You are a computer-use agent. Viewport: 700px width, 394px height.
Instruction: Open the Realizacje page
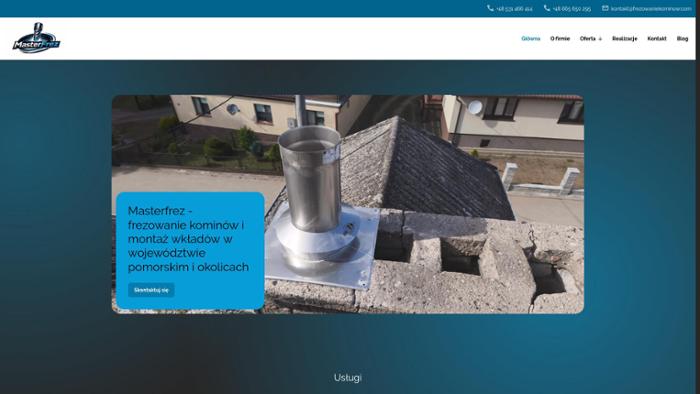[x=625, y=39]
